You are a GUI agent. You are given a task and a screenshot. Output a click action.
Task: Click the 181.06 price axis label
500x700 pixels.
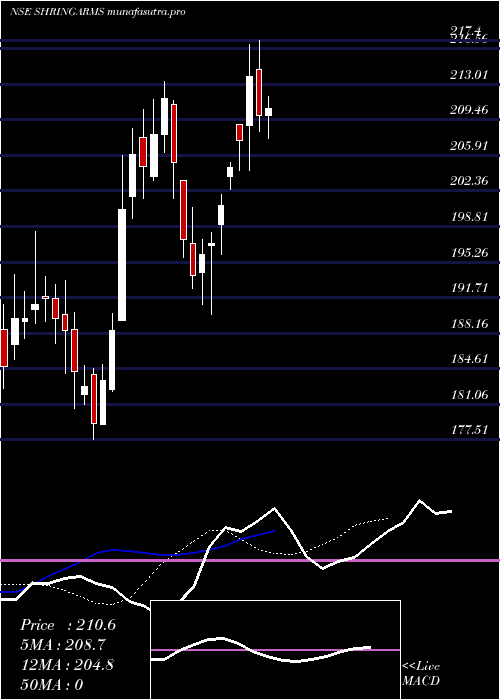click(469, 394)
